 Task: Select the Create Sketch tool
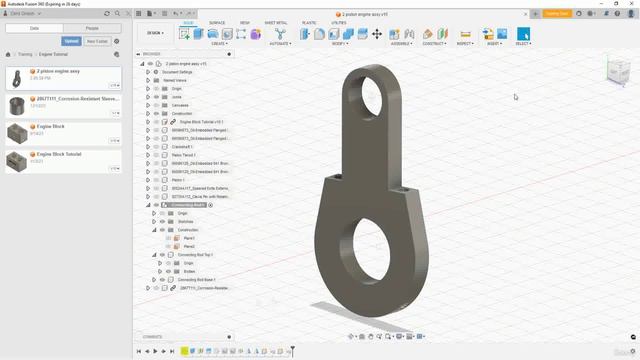[184, 34]
